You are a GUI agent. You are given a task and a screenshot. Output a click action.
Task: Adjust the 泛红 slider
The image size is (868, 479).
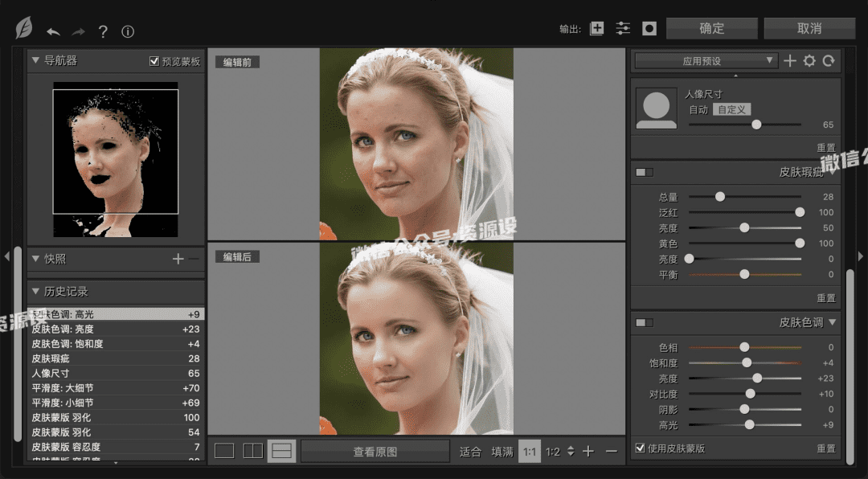point(744,212)
